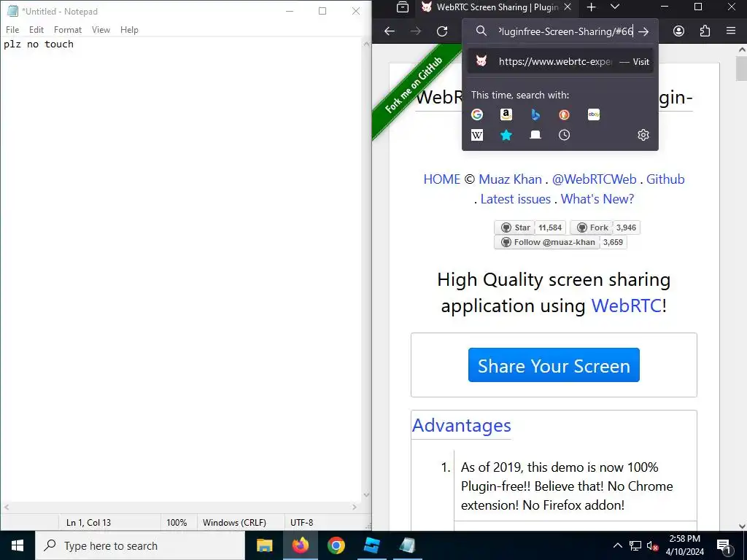Click Firefox address bar field
The image size is (747, 560).
point(565,31)
